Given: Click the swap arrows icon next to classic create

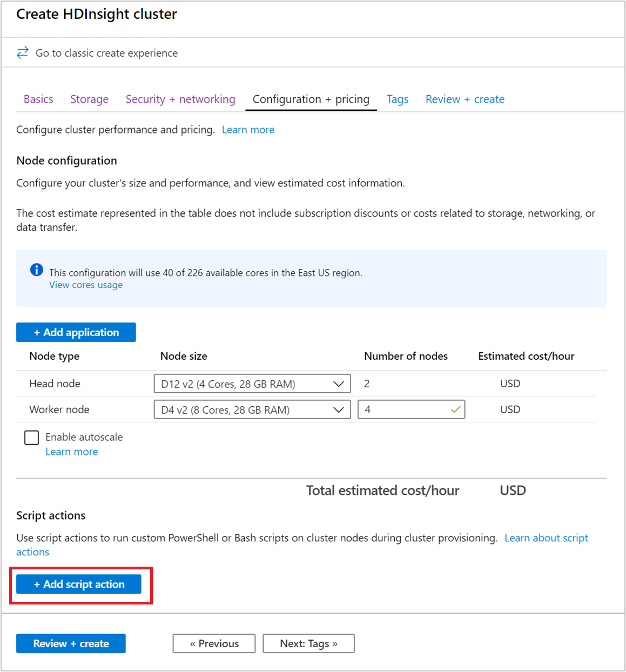Looking at the screenshot, I should click(x=22, y=52).
